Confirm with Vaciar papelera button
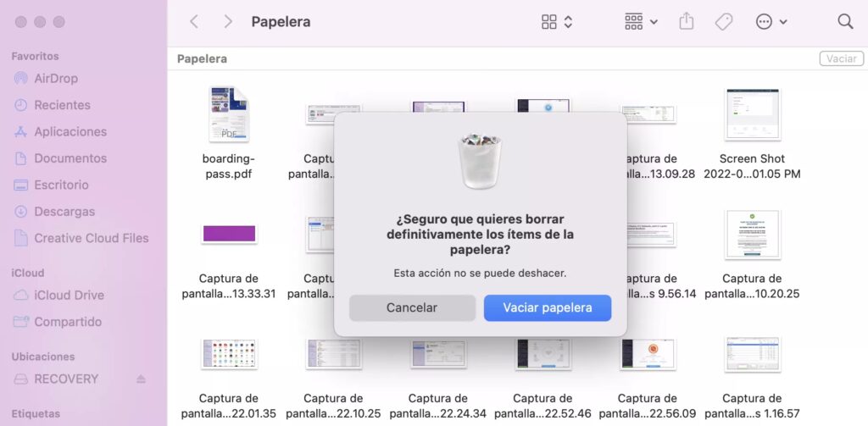 tap(548, 308)
